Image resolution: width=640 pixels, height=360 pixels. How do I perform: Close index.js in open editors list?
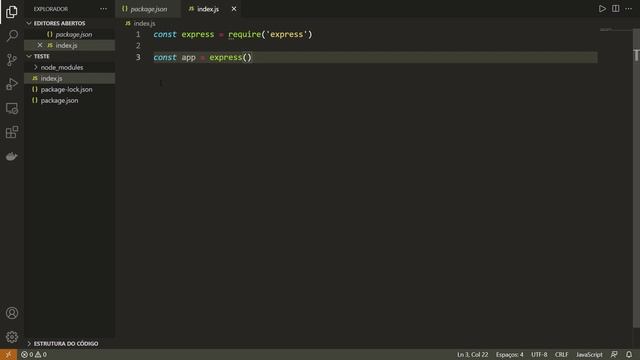(x=40, y=45)
